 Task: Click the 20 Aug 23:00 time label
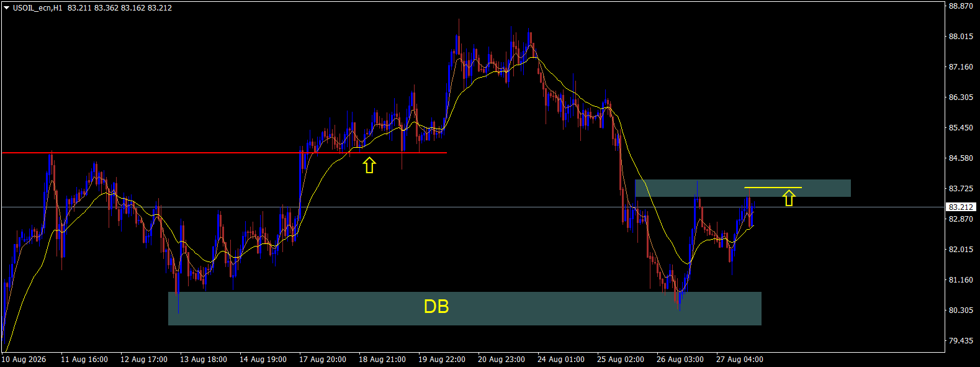[501, 360]
